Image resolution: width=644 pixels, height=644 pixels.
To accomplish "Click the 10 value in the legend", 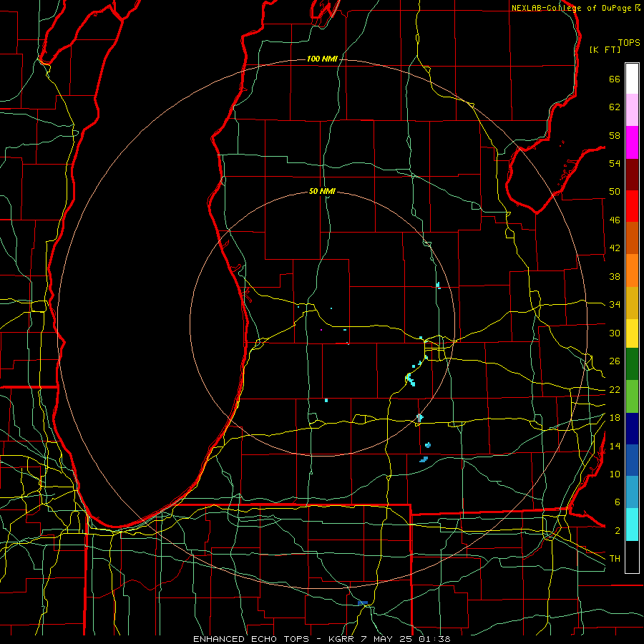I will point(615,474).
